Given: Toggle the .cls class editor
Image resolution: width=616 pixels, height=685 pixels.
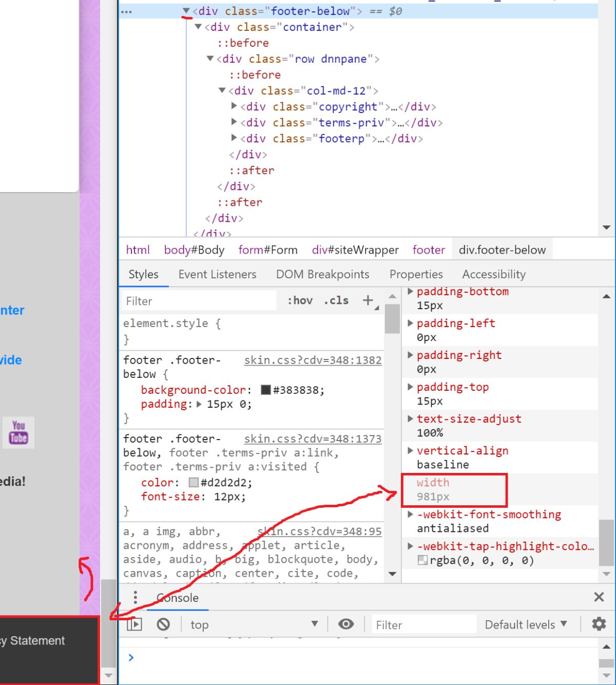Looking at the screenshot, I should pyautogui.click(x=336, y=300).
